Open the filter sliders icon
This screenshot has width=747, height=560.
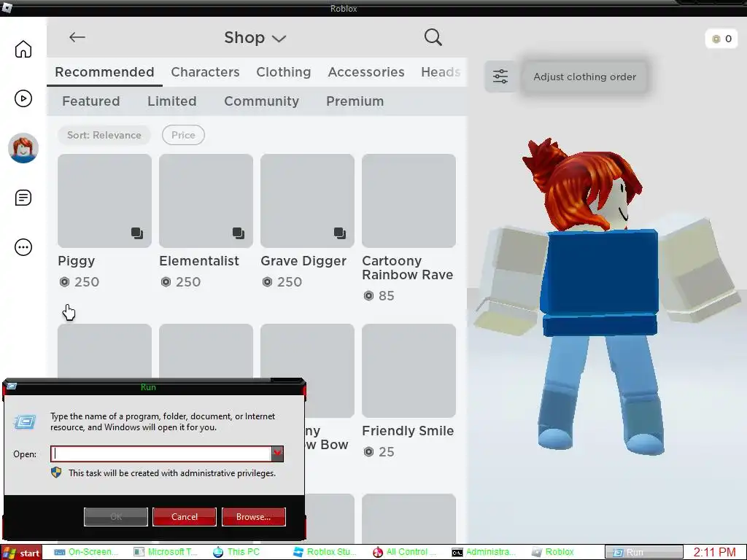point(500,76)
